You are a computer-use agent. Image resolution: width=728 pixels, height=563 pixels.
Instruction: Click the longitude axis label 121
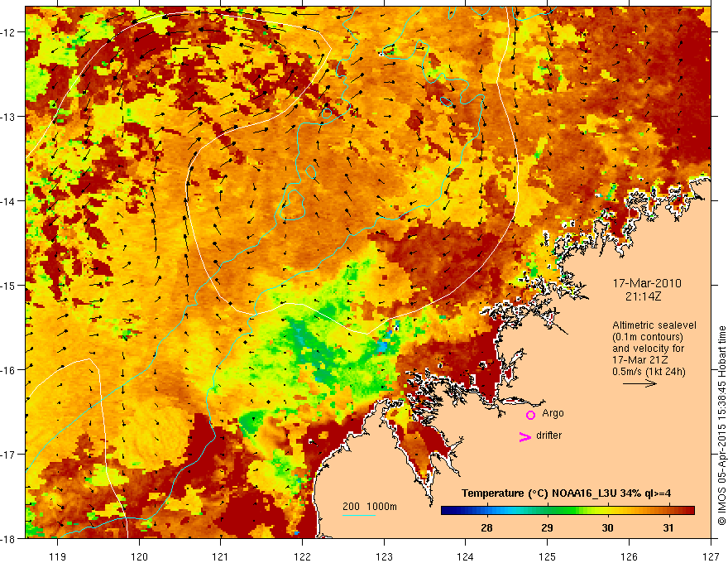click(x=221, y=556)
